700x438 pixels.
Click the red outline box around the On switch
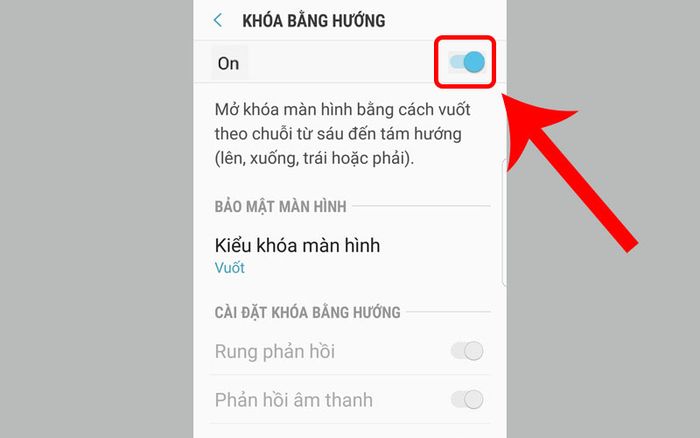coord(465,62)
